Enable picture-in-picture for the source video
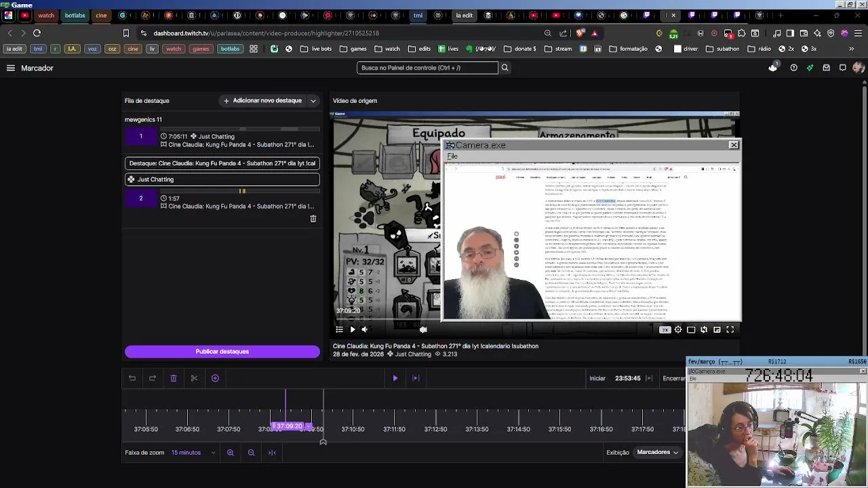The width and height of the screenshot is (868, 488). click(x=717, y=329)
